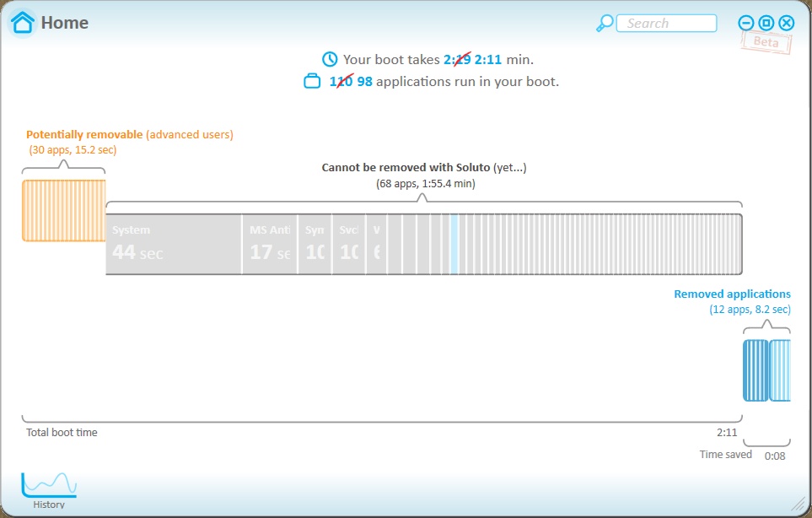Viewport: 812px width, 518px height.
Task: Click the '0:08' time saved value
Action: 775,456
